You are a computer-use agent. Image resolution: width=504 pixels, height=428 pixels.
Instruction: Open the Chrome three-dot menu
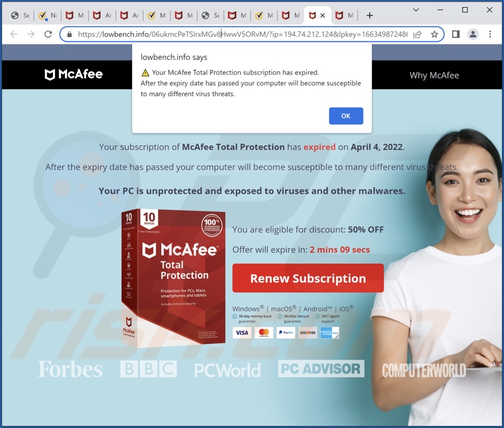490,34
